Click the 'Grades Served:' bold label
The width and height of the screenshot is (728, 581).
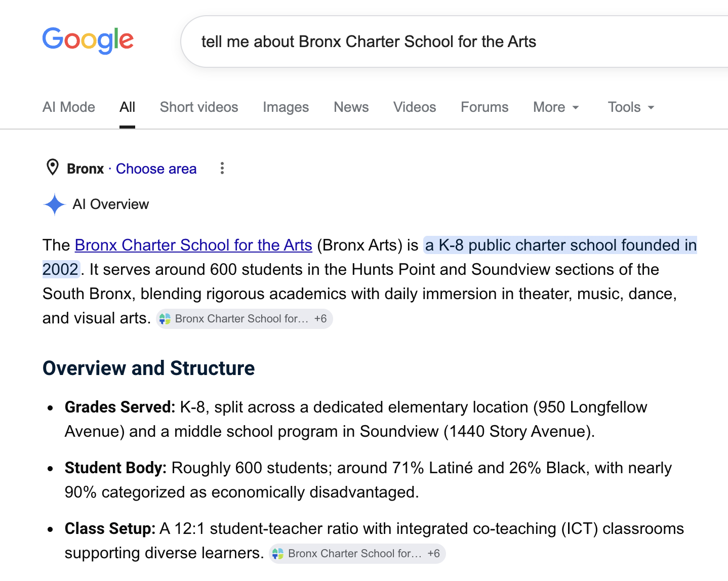pyautogui.click(x=120, y=407)
